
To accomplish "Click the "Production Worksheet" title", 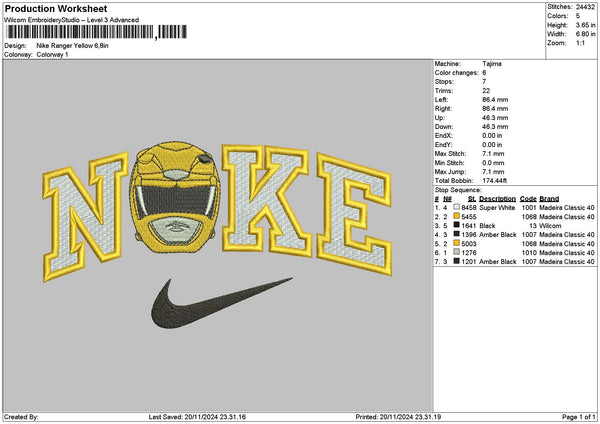I will point(56,8).
